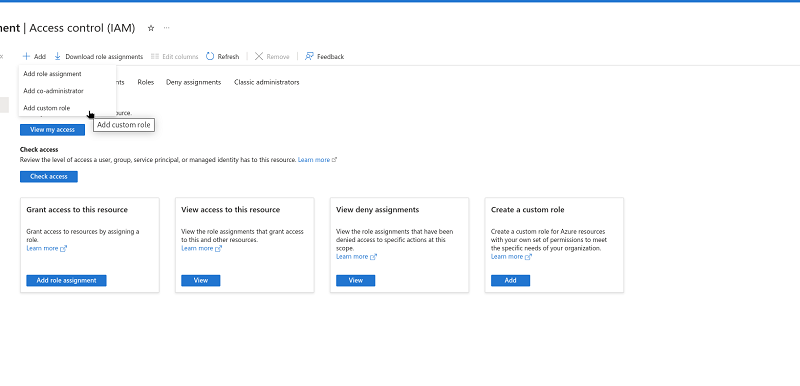Click the Feedback person icon

309,56
